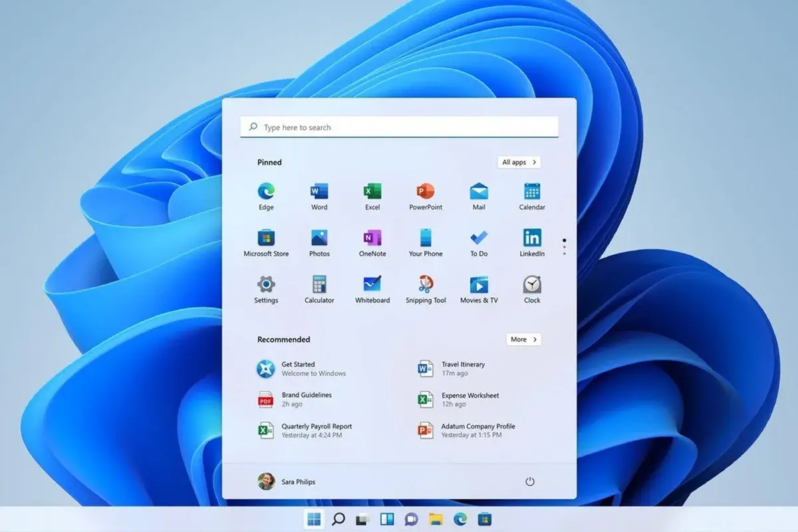Click the Type here to search box

[399, 127]
